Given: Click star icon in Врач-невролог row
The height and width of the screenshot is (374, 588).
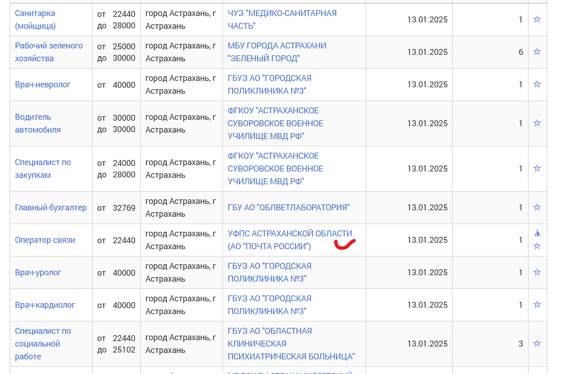Looking at the screenshot, I should click(x=537, y=84).
